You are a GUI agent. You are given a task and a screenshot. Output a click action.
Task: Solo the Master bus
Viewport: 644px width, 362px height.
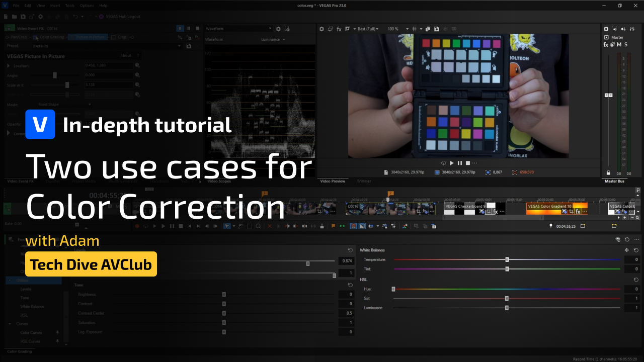point(625,45)
